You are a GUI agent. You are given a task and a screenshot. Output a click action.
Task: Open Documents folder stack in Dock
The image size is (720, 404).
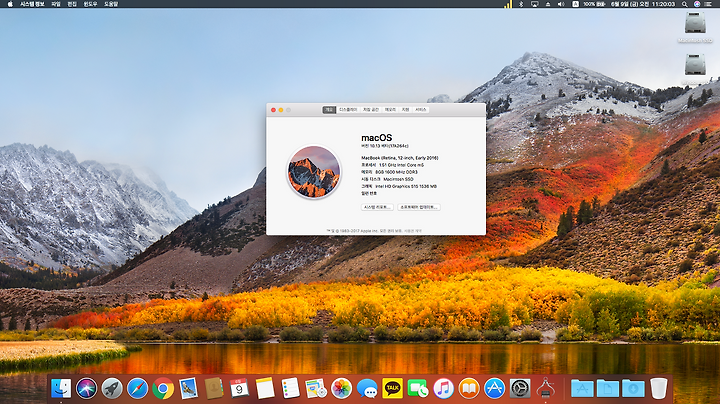[608, 388]
